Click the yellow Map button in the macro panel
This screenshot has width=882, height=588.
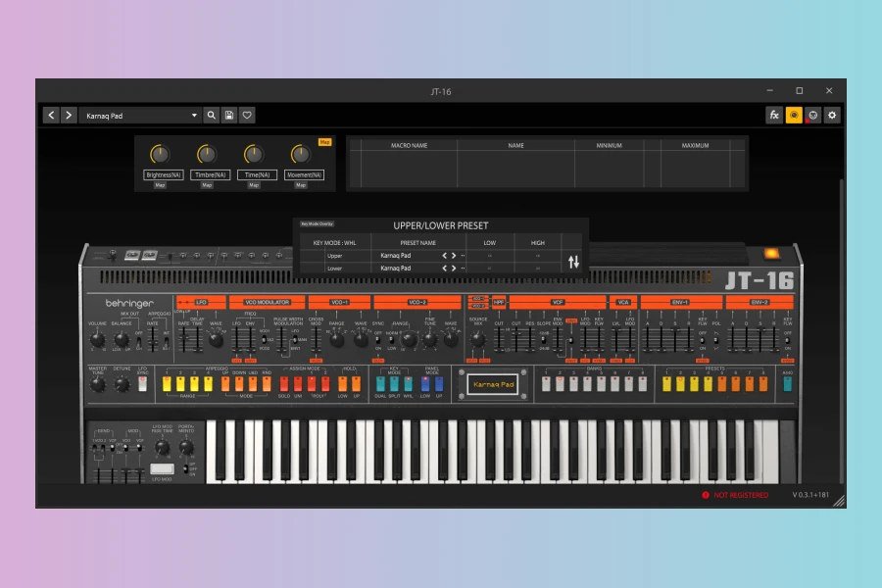click(x=324, y=142)
